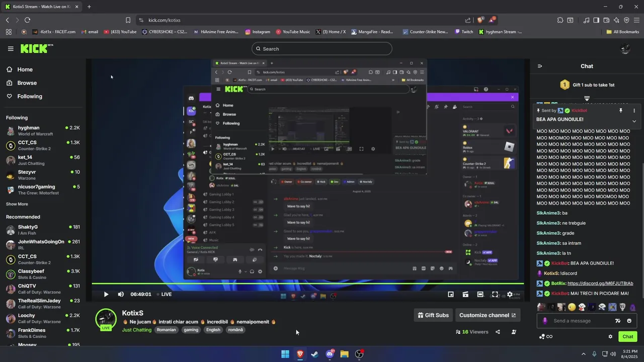Open TheRealSlimJadey recommended channel
Screen dimensions: 644x362
click(43, 304)
